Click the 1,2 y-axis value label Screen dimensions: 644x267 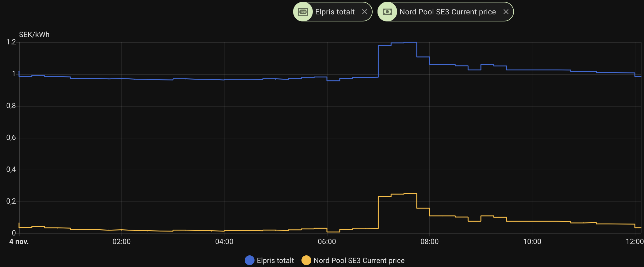11,42
